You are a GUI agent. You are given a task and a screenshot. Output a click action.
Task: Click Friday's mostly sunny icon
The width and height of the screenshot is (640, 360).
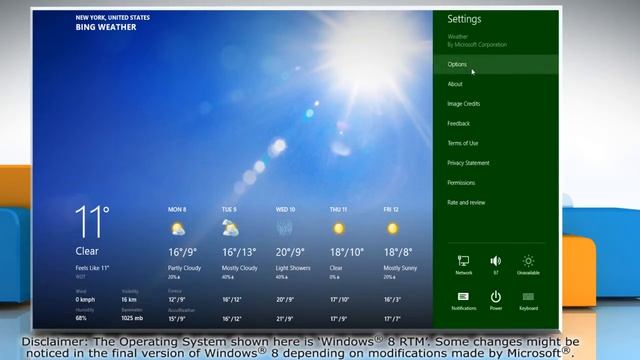coord(392,229)
